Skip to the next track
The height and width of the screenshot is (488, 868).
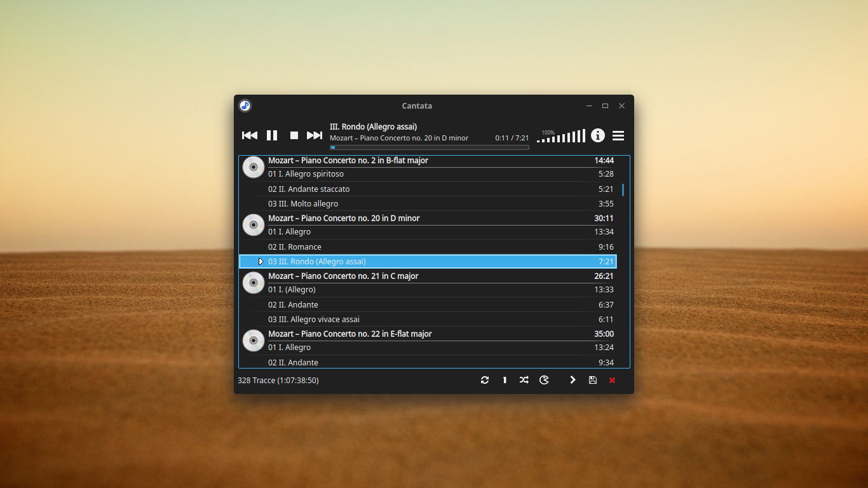click(315, 135)
